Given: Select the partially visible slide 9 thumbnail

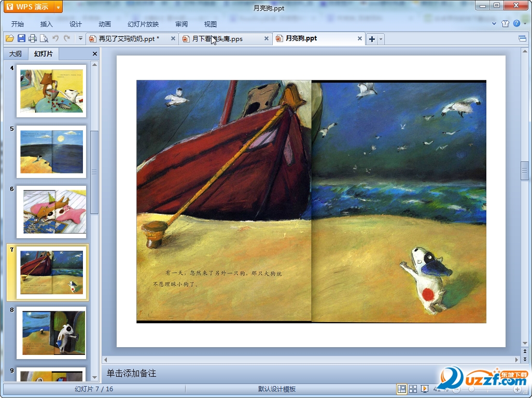Looking at the screenshot, I should coord(51,374).
